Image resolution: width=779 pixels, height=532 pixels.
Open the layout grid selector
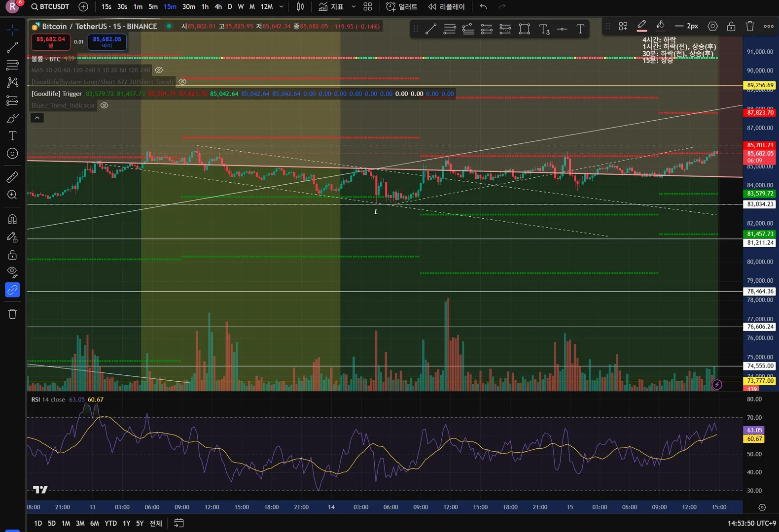[368, 7]
